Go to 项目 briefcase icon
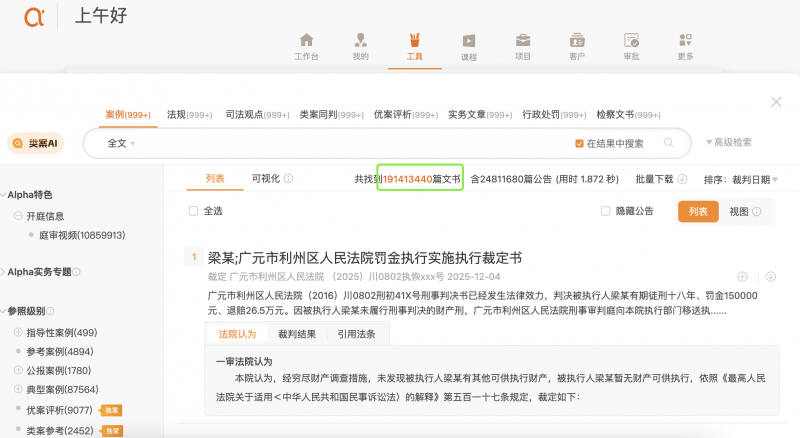This screenshot has width=800, height=438. pos(523,40)
